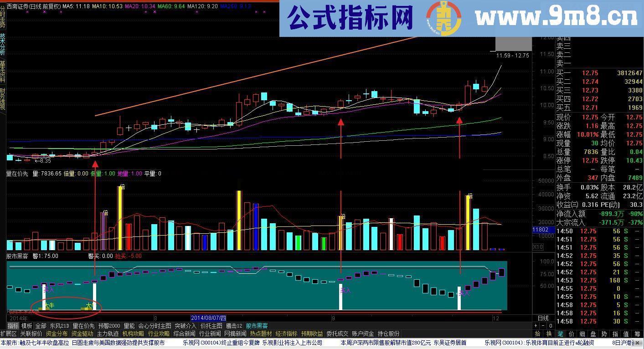Show the 势 intraday trend panel
The image size is (644, 349).
tap(604, 334)
